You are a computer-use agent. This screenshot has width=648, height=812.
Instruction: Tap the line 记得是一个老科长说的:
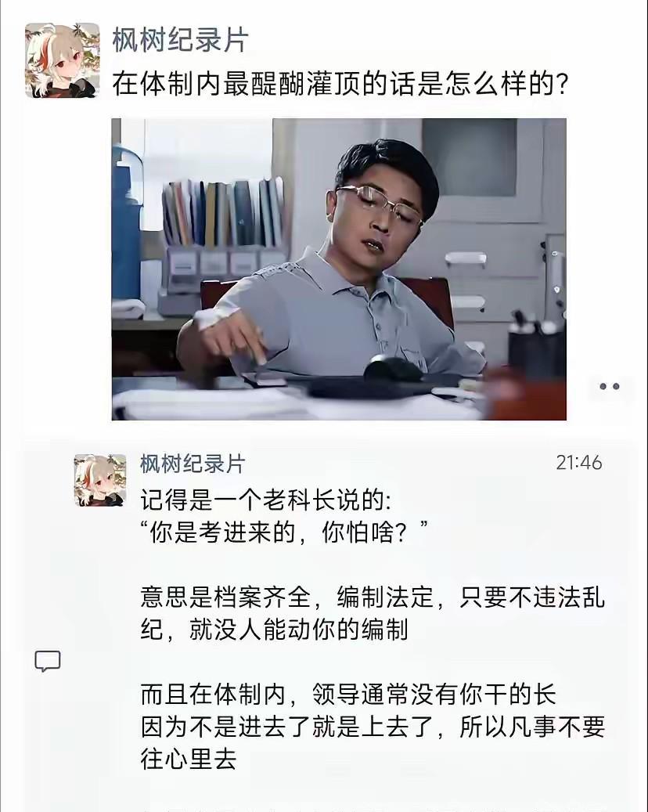[266, 500]
